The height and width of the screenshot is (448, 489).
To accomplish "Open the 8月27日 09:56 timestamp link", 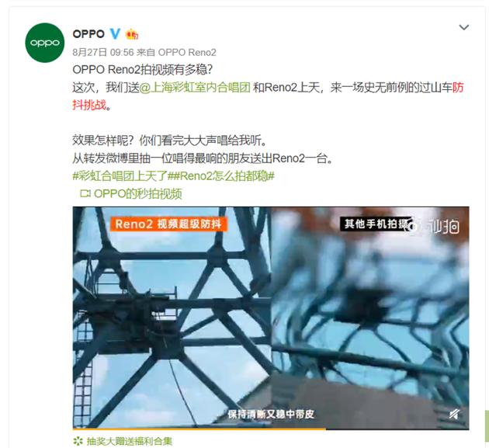I will (103, 52).
